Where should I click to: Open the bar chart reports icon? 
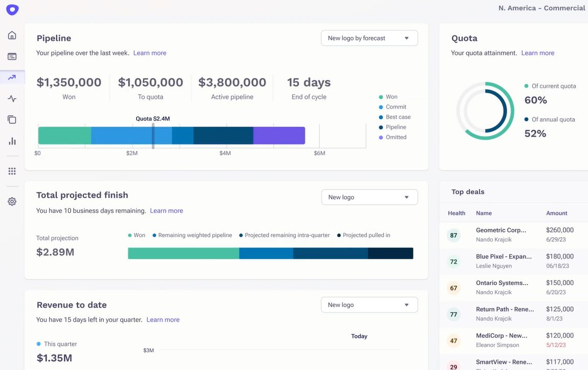(x=12, y=141)
